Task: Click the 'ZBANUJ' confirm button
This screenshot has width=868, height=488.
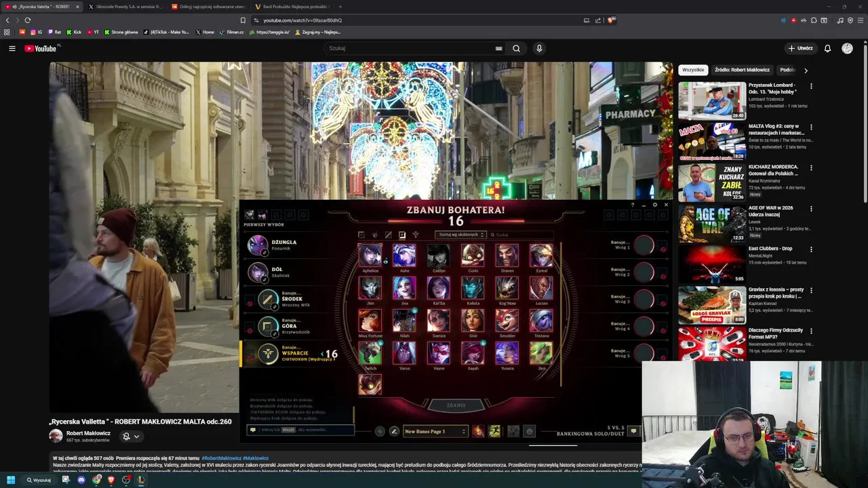Action: click(456, 405)
